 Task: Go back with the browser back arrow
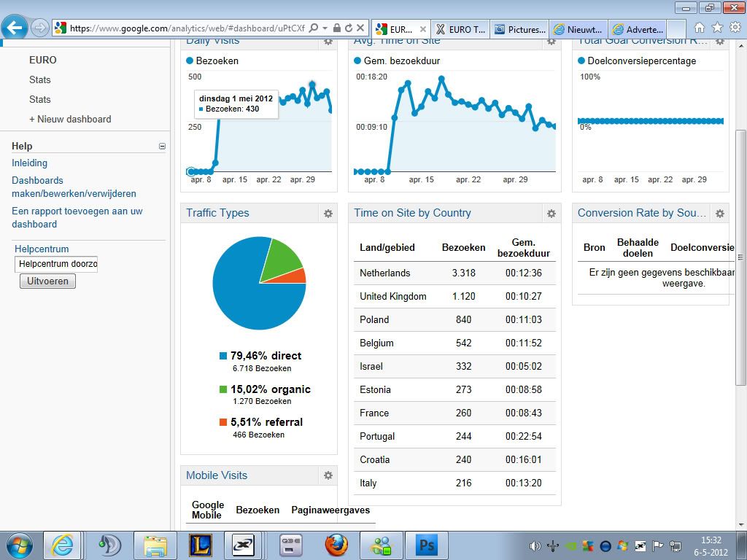(15, 28)
